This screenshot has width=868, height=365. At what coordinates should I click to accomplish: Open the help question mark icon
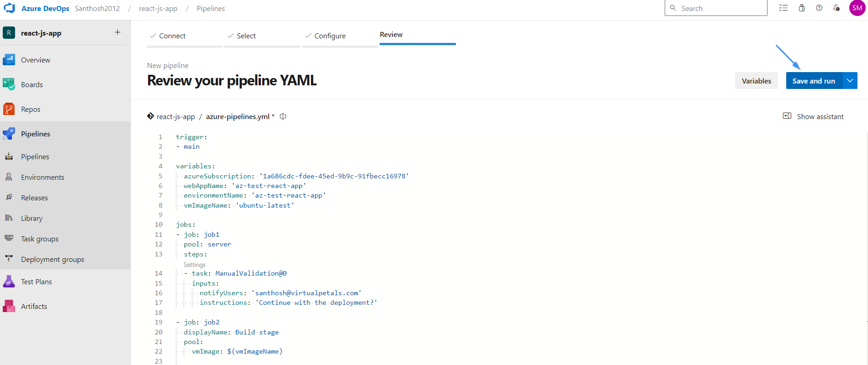(x=819, y=8)
